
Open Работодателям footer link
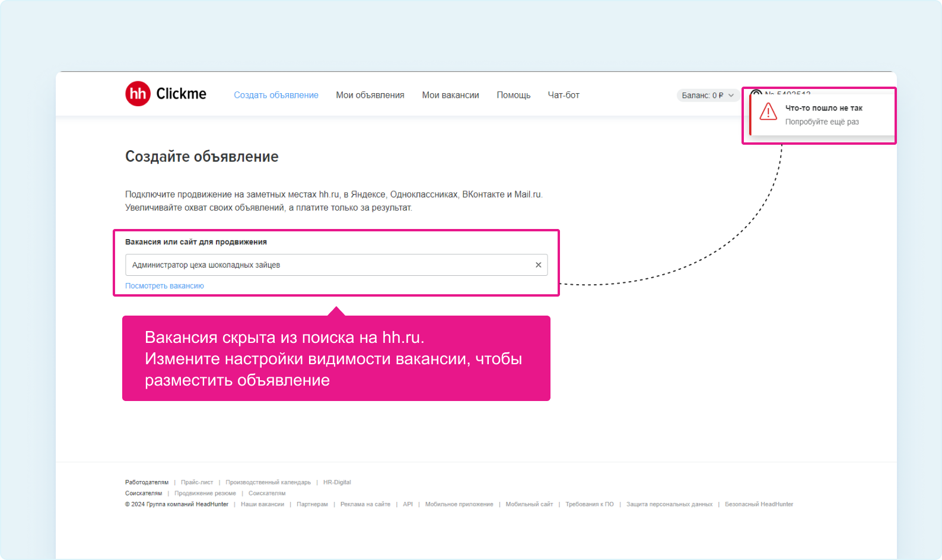click(x=147, y=482)
